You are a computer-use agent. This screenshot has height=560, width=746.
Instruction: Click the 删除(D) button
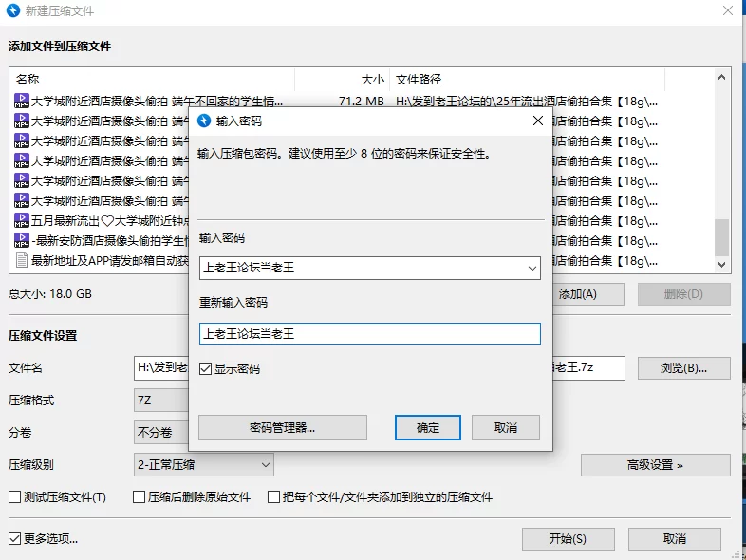tap(683, 294)
